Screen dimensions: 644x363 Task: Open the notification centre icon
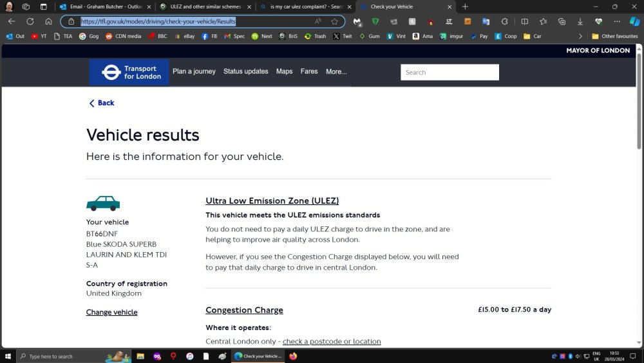coord(633,356)
